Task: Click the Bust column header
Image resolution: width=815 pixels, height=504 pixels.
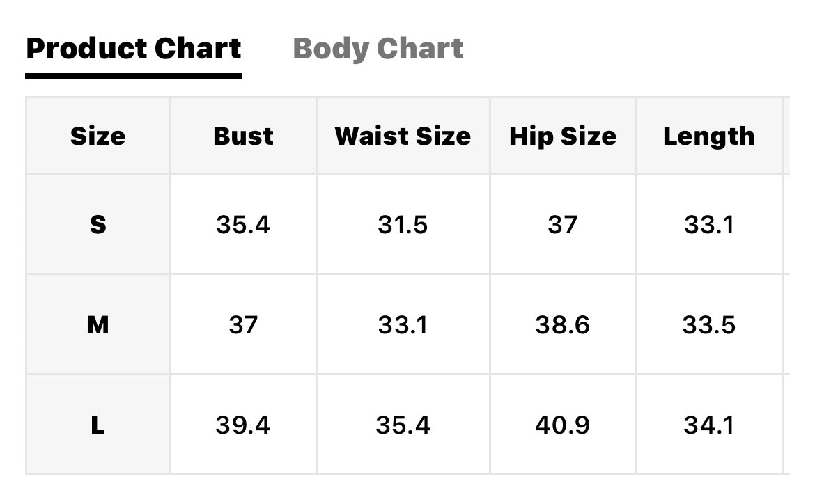Action: tap(243, 136)
